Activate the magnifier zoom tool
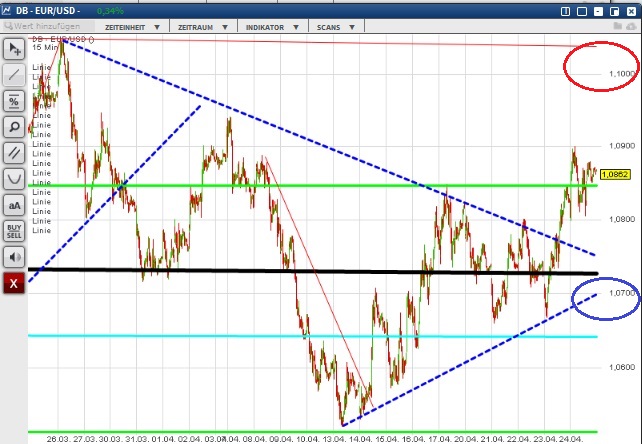The image size is (642, 444). [14, 127]
